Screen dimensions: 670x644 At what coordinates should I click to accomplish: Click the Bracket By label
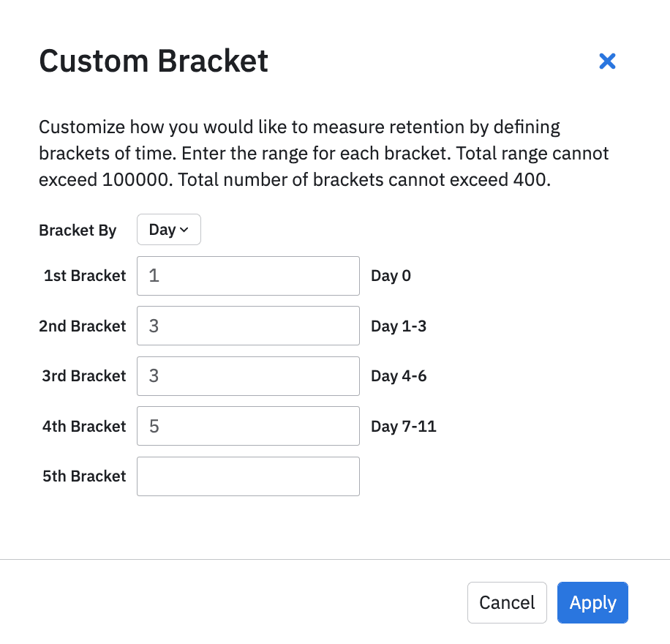coord(78,230)
